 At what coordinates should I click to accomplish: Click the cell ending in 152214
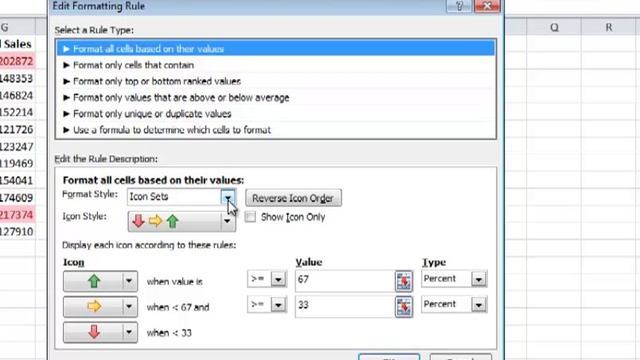tap(17, 112)
